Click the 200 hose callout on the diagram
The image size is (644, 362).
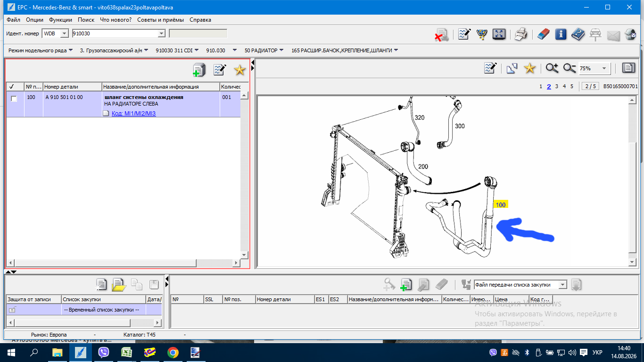[423, 166]
